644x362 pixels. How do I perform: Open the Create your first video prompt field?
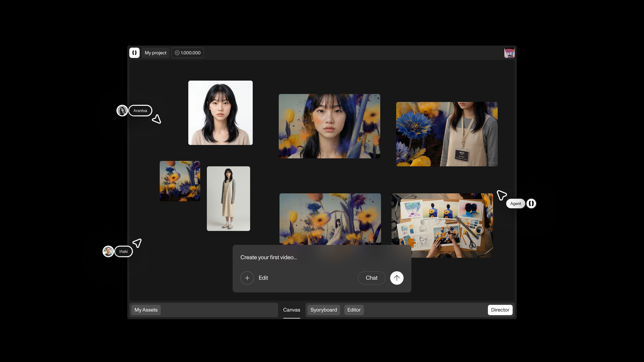click(x=296, y=257)
